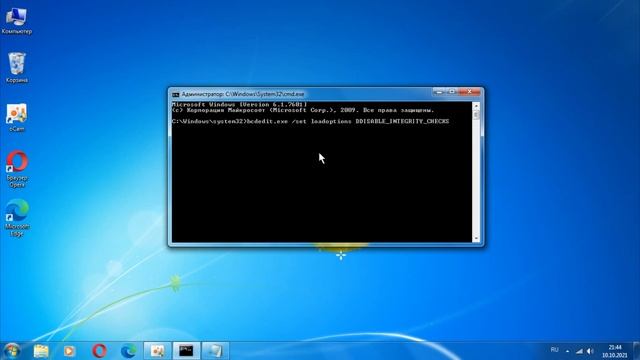Click the Show desktop button

tap(637, 351)
